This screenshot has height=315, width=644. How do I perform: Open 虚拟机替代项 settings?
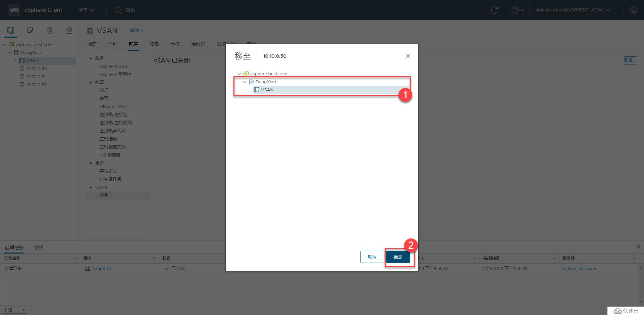click(x=113, y=131)
